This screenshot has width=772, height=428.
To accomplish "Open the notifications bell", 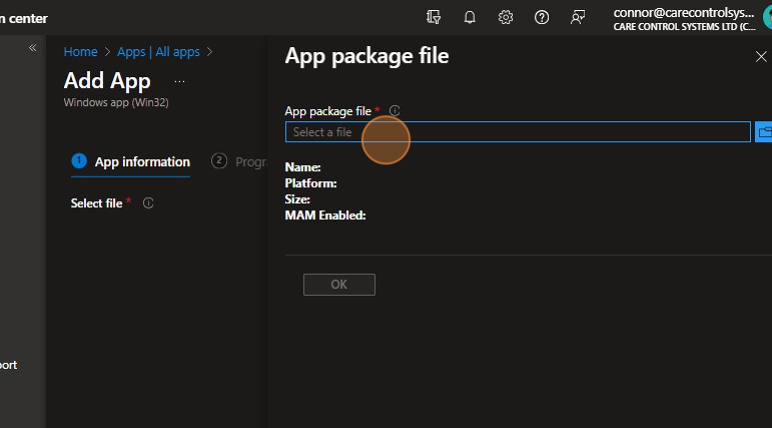I will click(470, 17).
